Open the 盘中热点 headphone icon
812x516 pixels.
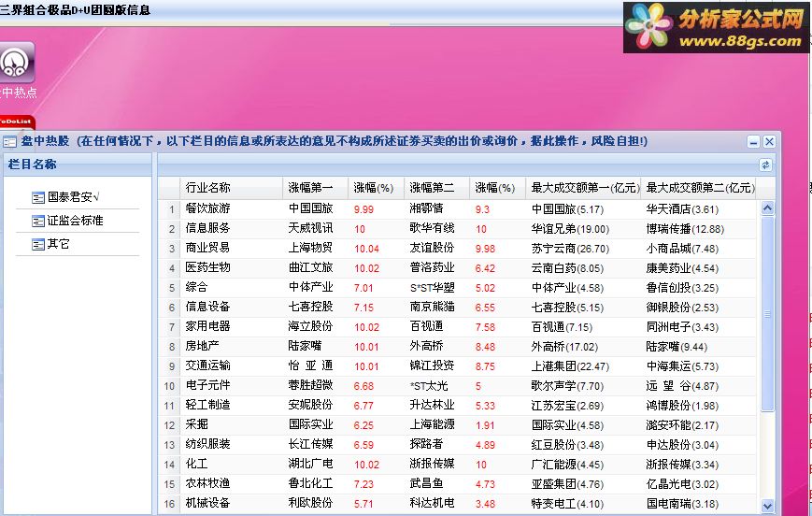tap(17, 63)
